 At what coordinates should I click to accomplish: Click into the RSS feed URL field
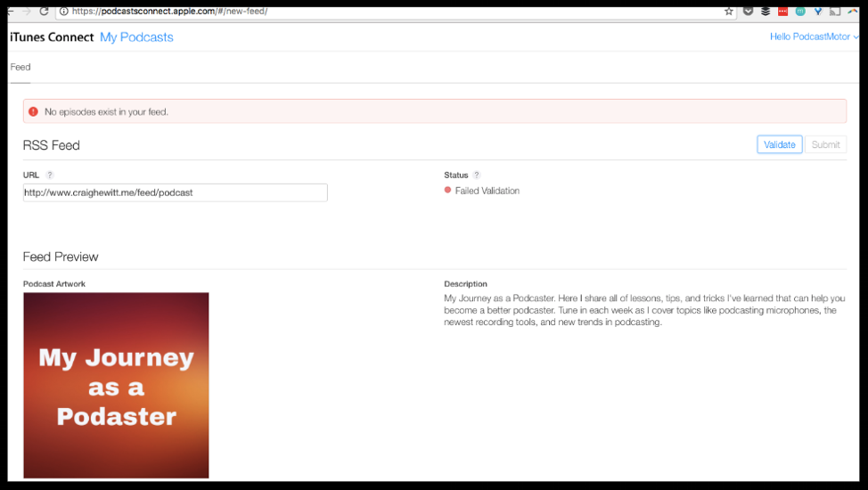[x=175, y=192]
